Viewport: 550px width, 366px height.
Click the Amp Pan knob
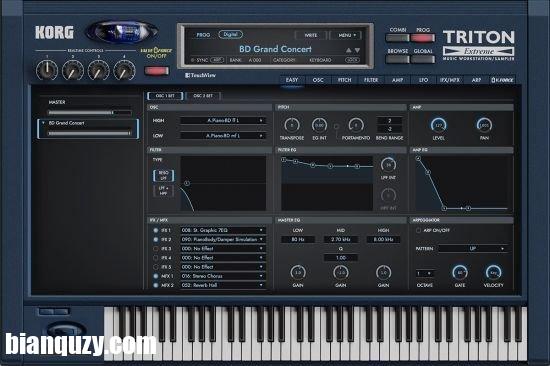(x=484, y=125)
